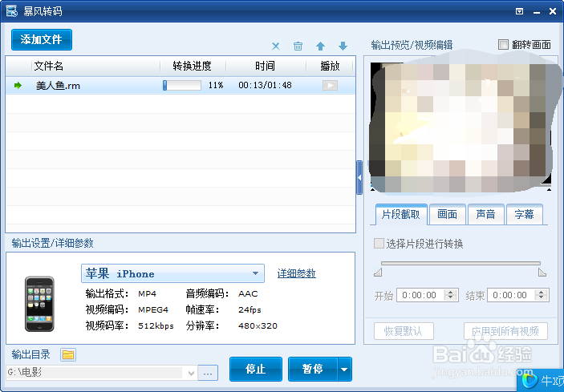The height and width of the screenshot is (392, 564).
Task: Switch to 片段截取 tab
Action: pyautogui.click(x=401, y=215)
